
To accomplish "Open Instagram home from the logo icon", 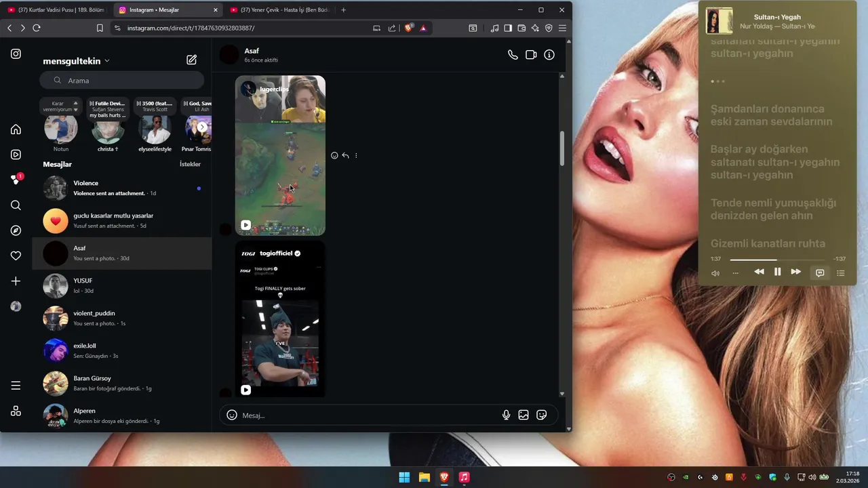I will tap(16, 54).
